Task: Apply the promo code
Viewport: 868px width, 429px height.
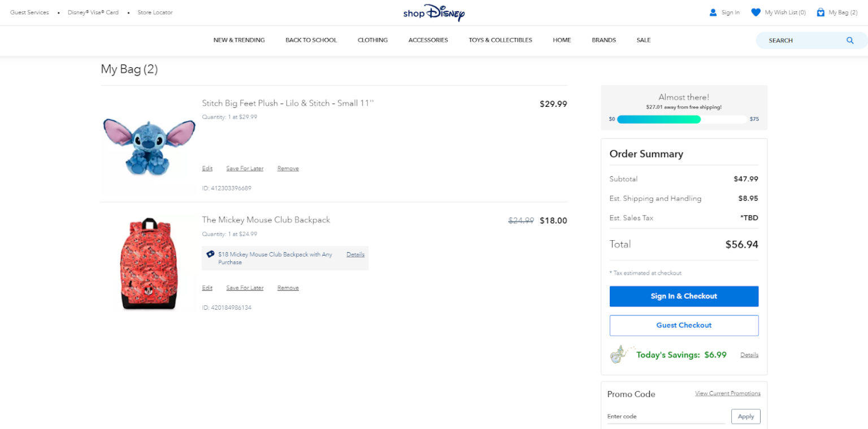Action: [x=745, y=416]
